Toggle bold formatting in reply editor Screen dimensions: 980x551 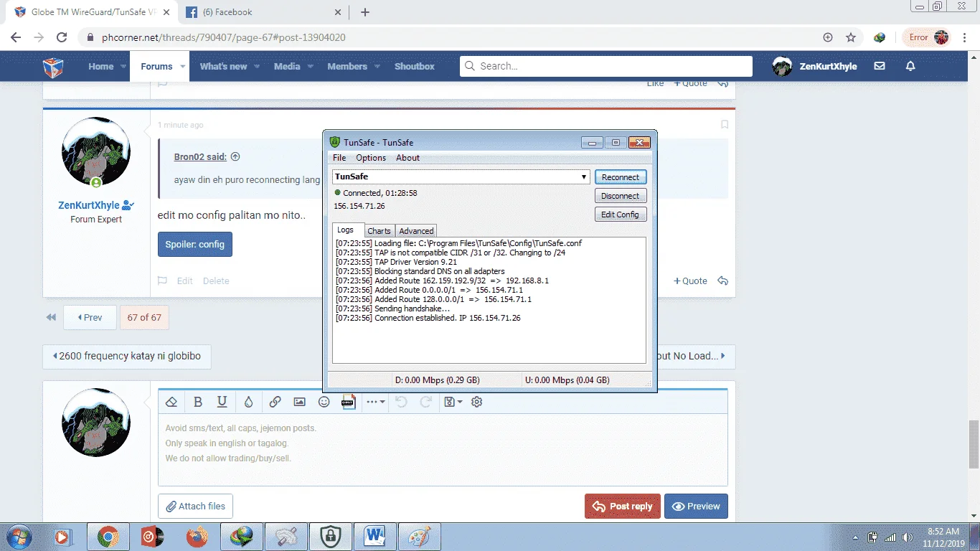pyautogui.click(x=198, y=402)
